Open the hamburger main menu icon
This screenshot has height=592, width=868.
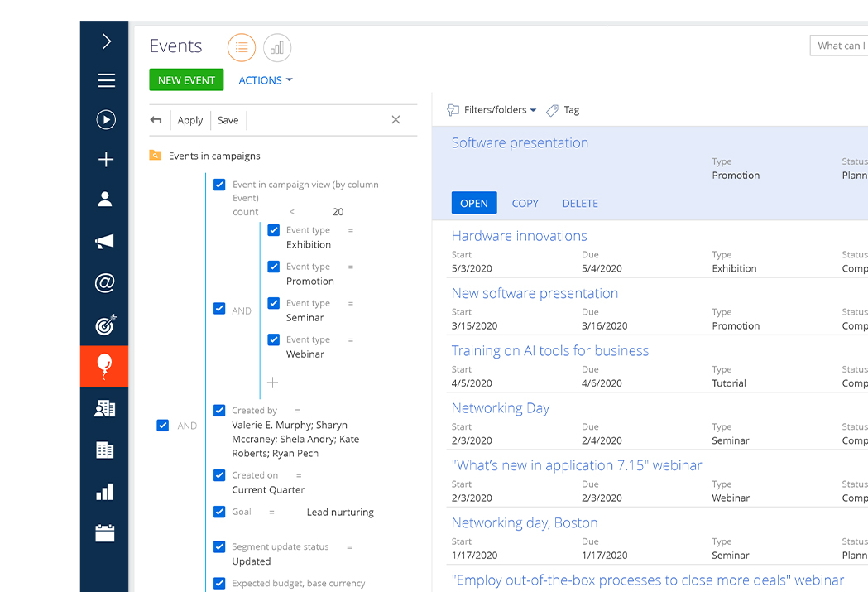(105, 80)
